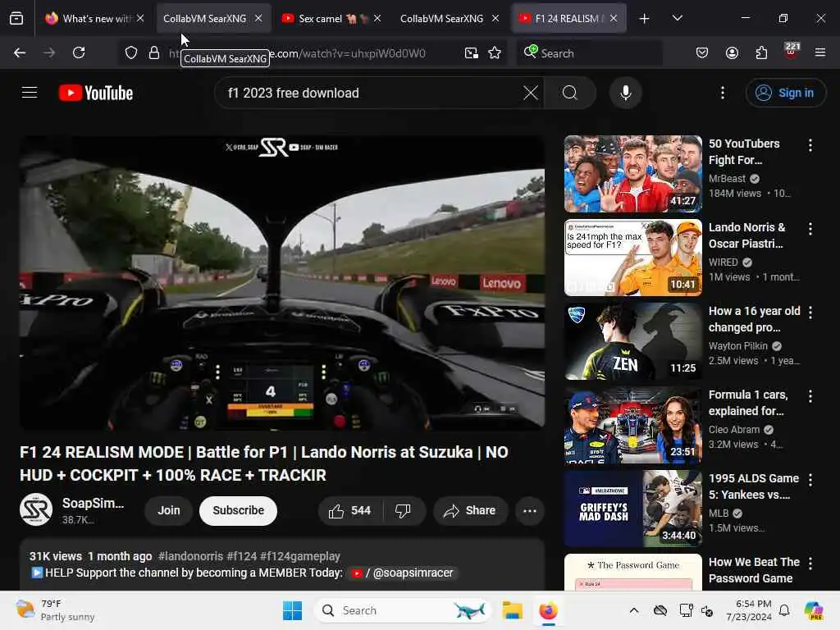The height and width of the screenshot is (630, 840).
Task: Open YouTube guide hamburger menu
Action: pos(30,93)
